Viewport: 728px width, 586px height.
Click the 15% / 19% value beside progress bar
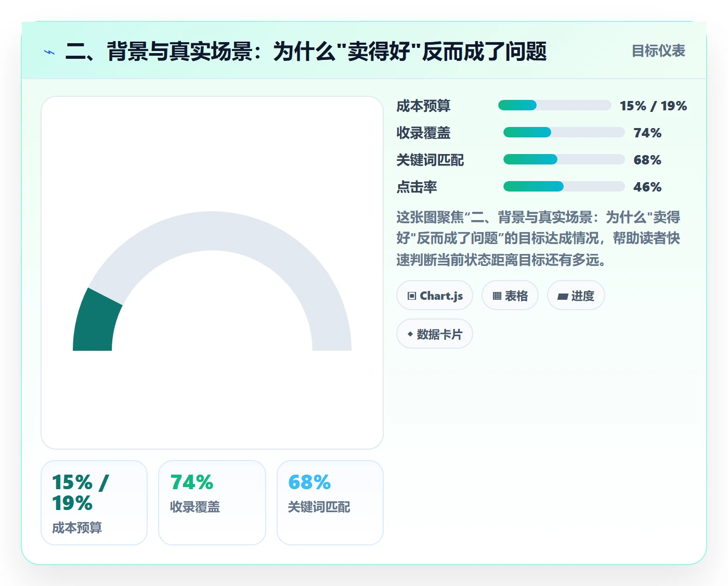[x=653, y=106]
